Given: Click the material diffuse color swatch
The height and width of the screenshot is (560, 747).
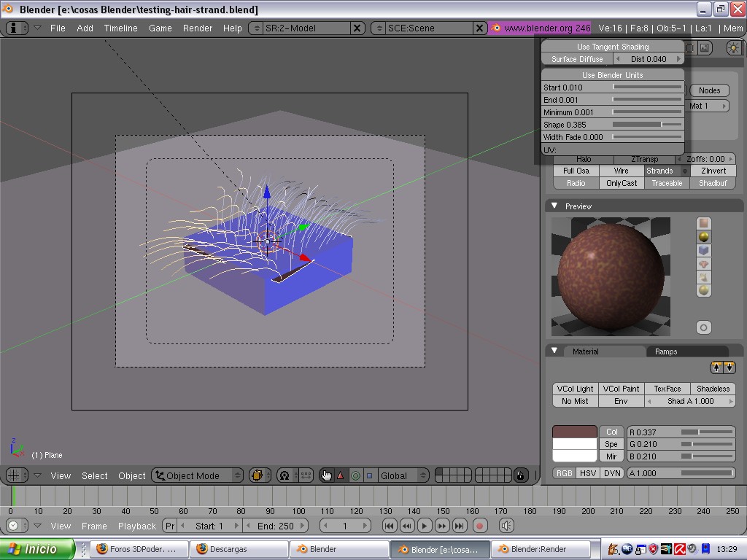Looking at the screenshot, I should click(x=575, y=432).
